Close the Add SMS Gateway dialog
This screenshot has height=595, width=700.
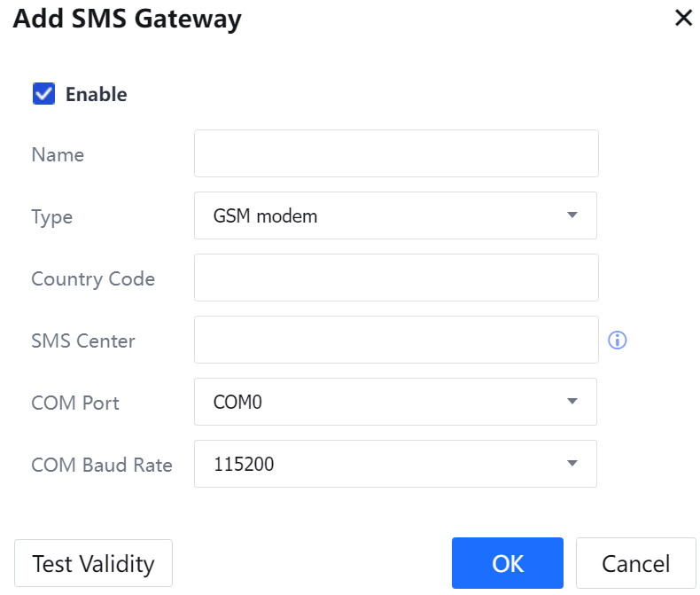(683, 18)
